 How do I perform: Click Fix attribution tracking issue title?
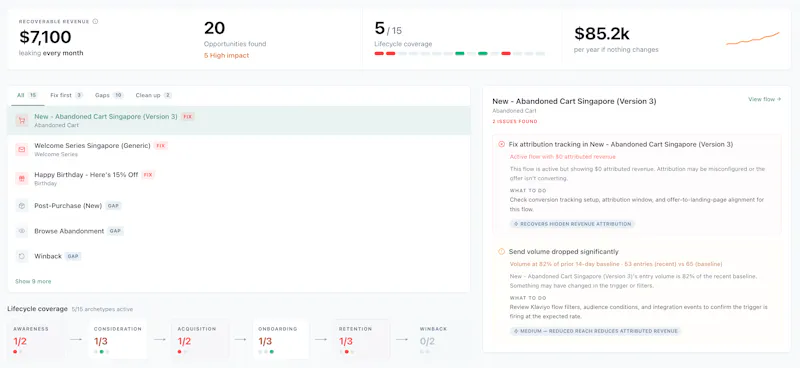621,144
